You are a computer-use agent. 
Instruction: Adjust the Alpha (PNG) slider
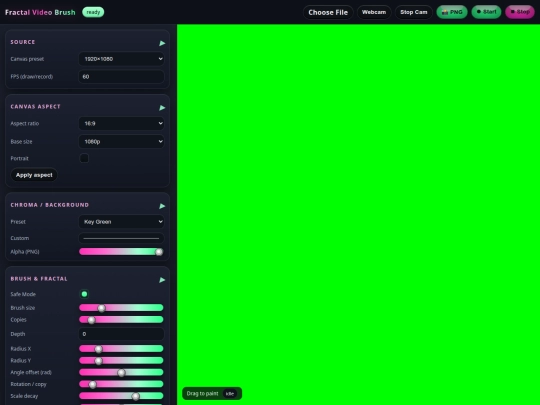pyautogui.click(x=121, y=252)
